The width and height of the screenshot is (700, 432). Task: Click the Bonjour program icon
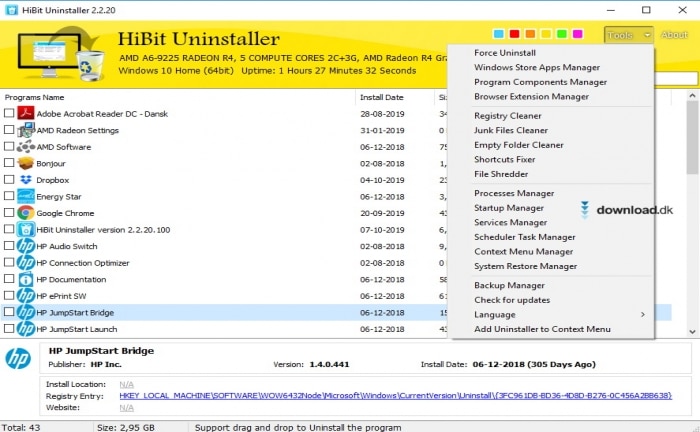click(x=26, y=163)
